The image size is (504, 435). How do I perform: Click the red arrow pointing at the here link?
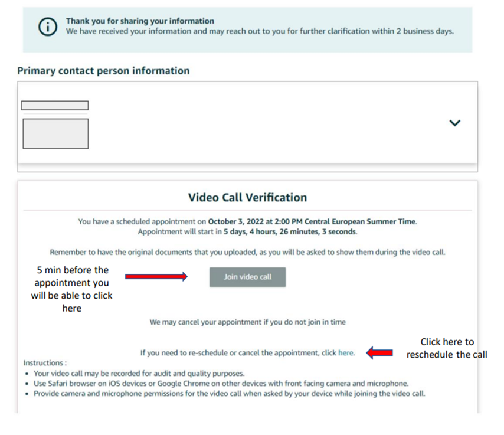pyautogui.click(x=379, y=353)
